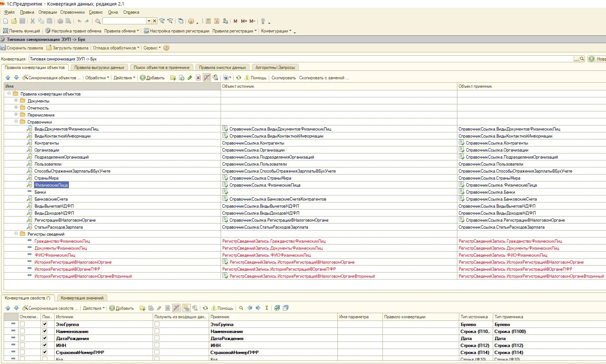Image resolution: width=606 pixels, height=364 pixels.
Task: Click the wrench tools icon
Action: pos(263,21)
